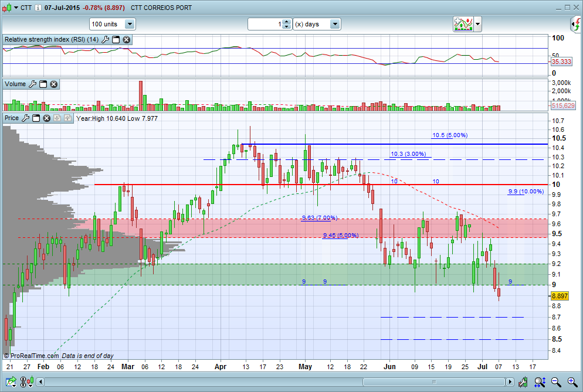The image size is (583, 392).
Task: Click the Price panel label
Action: click(12, 118)
